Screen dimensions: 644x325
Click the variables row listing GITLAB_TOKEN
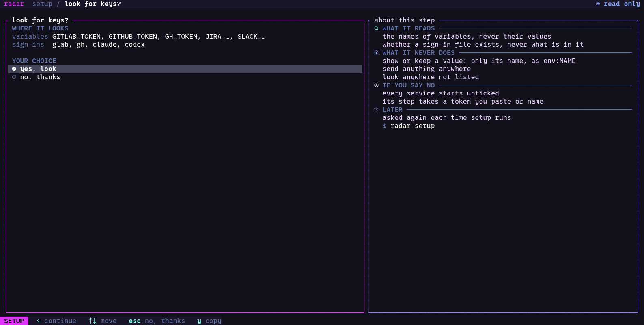(139, 37)
